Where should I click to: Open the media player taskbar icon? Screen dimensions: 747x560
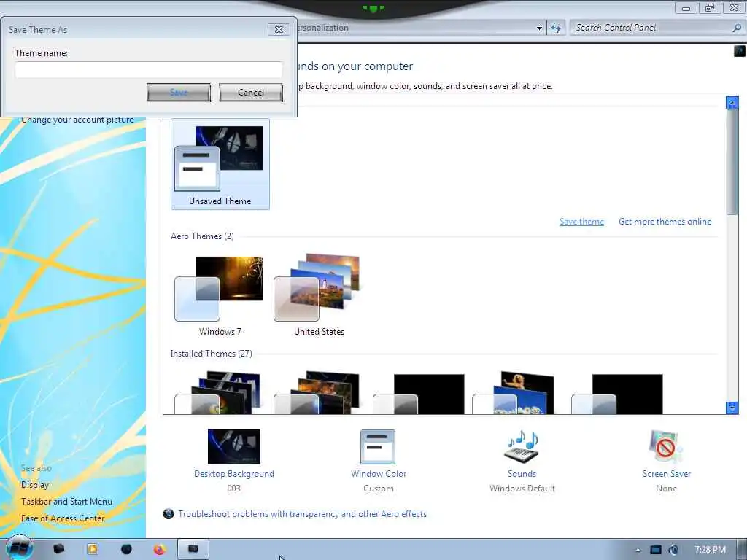click(x=93, y=549)
